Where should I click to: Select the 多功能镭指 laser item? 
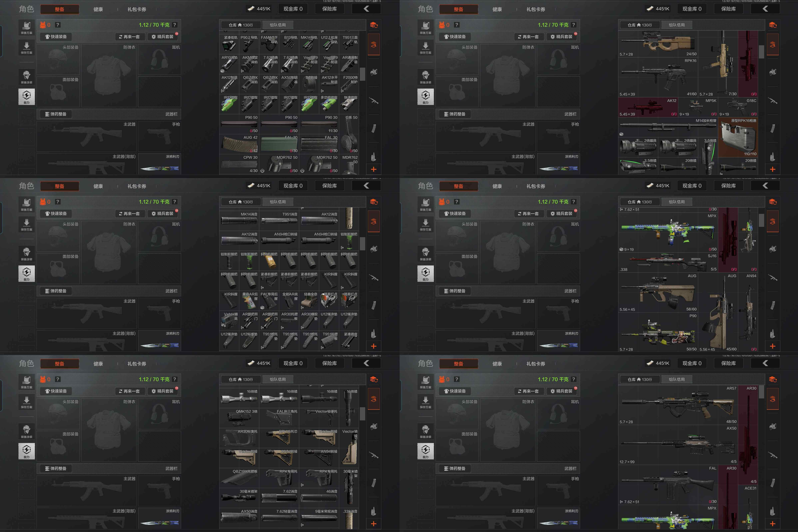[329, 104]
